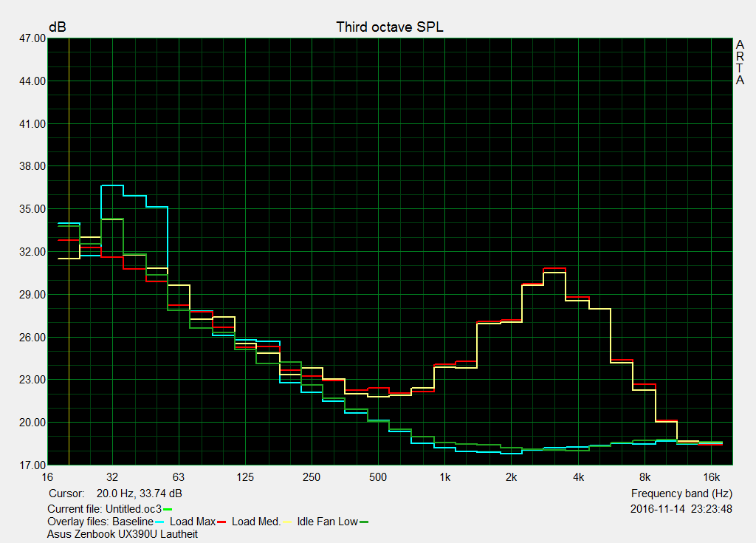Click the 63 frequency axis label
This screenshot has height=543, width=756.
179,477
